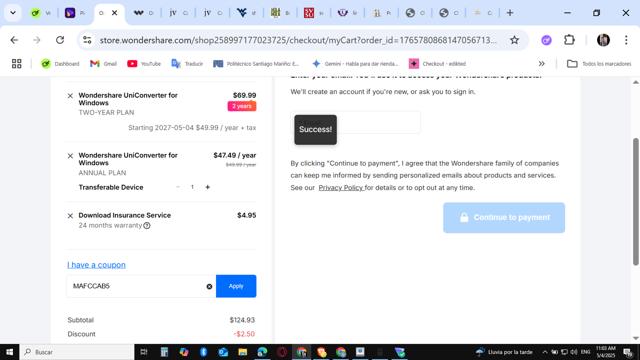Open Dashboard bookmark
Screen dimensions: 640x360
click(x=60, y=64)
